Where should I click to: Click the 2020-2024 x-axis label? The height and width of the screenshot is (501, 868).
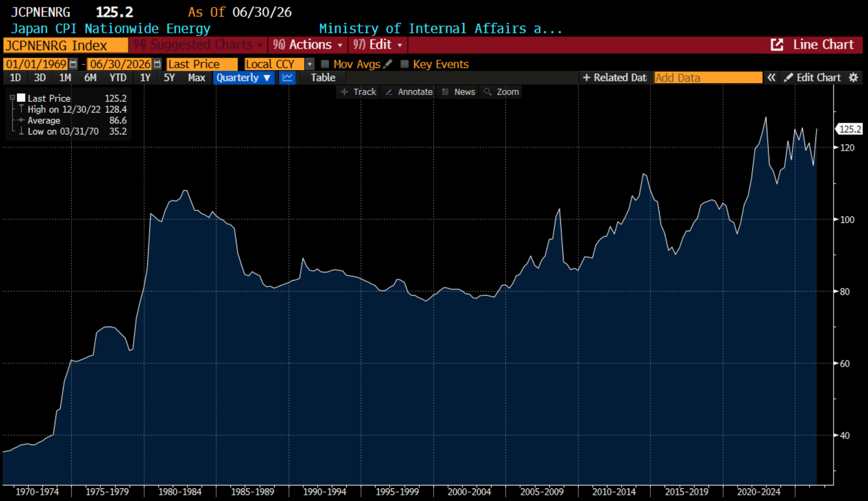click(759, 492)
